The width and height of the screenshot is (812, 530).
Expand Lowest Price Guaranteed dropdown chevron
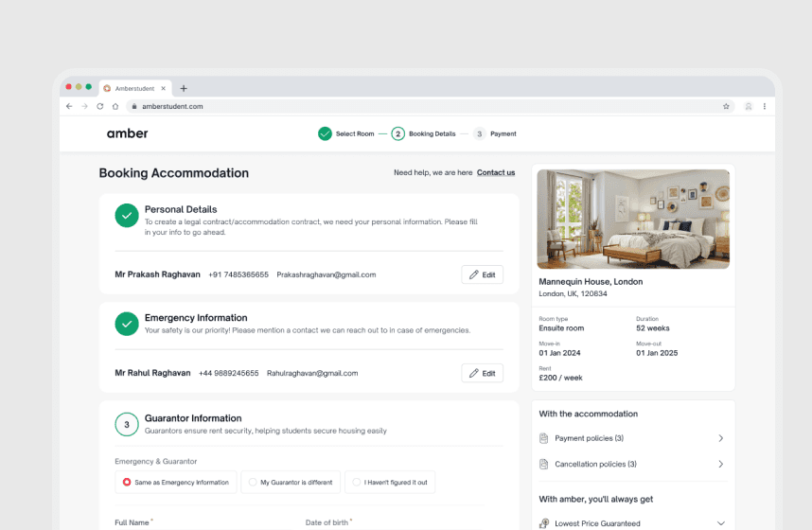pyautogui.click(x=721, y=523)
